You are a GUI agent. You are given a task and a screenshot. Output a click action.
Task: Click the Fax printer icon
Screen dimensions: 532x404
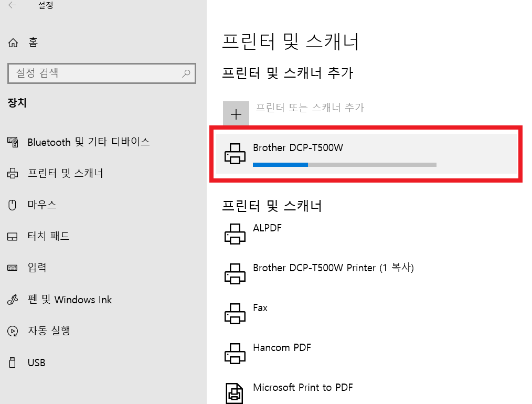tap(235, 313)
